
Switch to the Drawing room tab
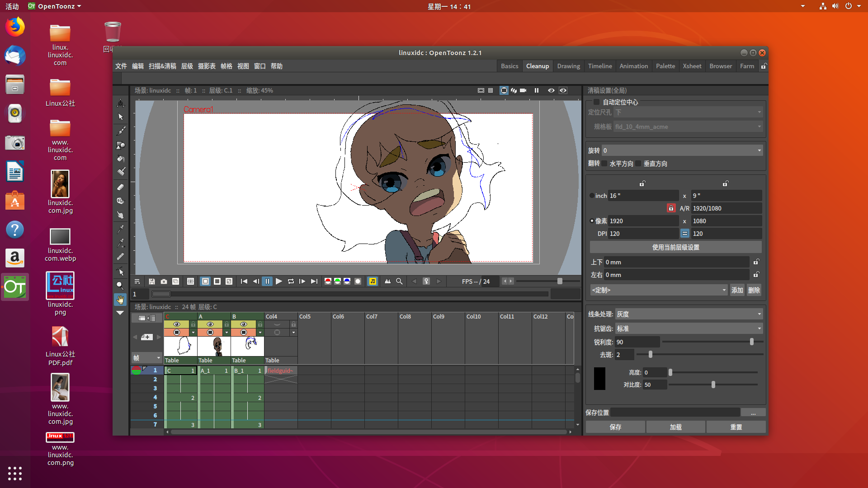568,66
